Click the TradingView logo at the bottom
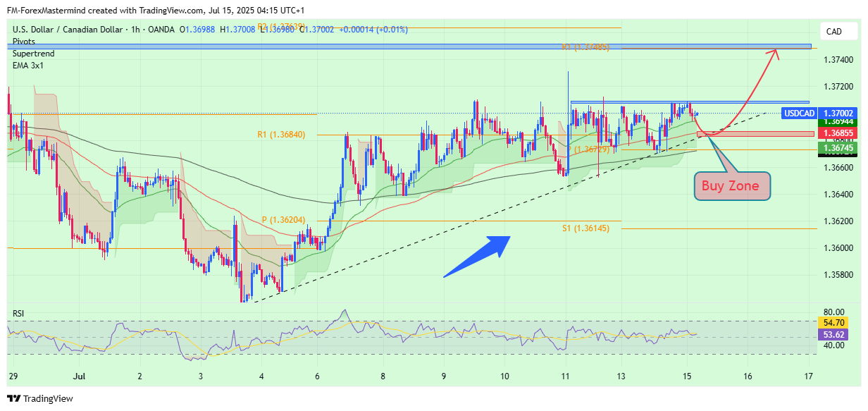This screenshot has height=411, width=868. 40,398
